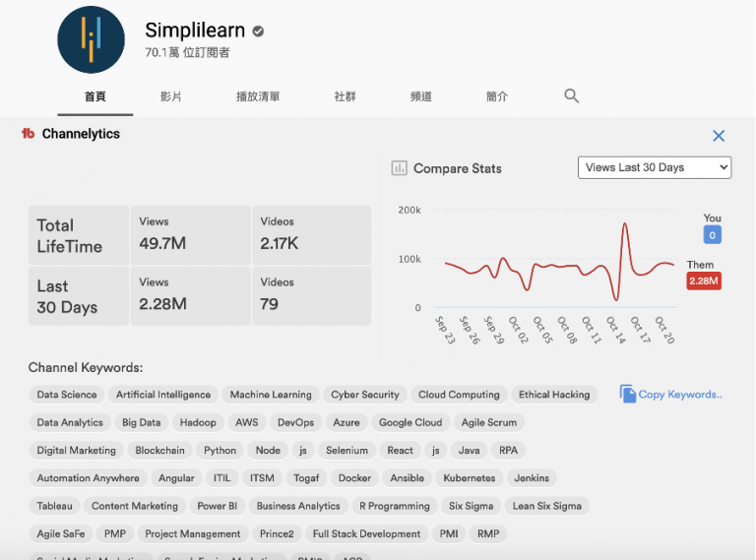756x560 pixels.
Task: Click the TubeBuddy Channelytics logo icon
Action: click(x=29, y=134)
